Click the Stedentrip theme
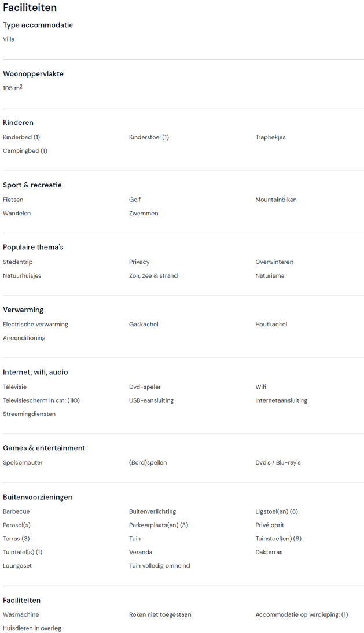This screenshot has width=364, height=633. pyautogui.click(x=18, y=262)
